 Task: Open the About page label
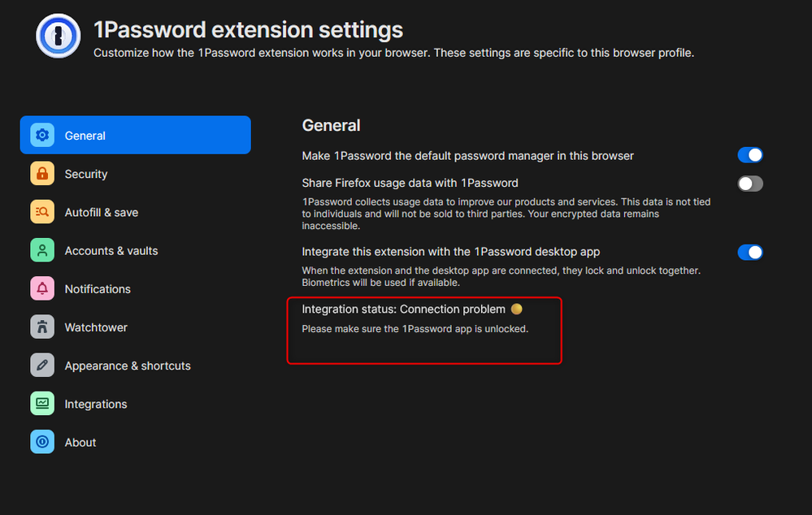pyautogui.click(x=80, y=442)
